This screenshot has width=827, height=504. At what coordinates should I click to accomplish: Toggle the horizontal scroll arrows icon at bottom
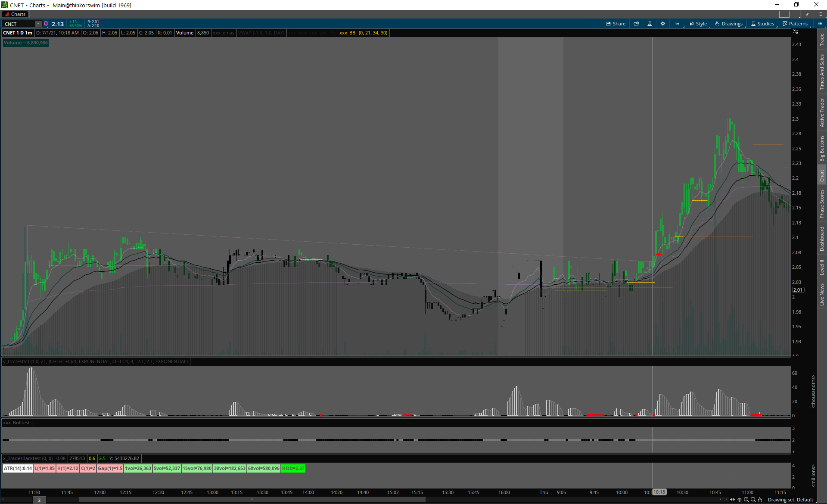pos(733,500)
